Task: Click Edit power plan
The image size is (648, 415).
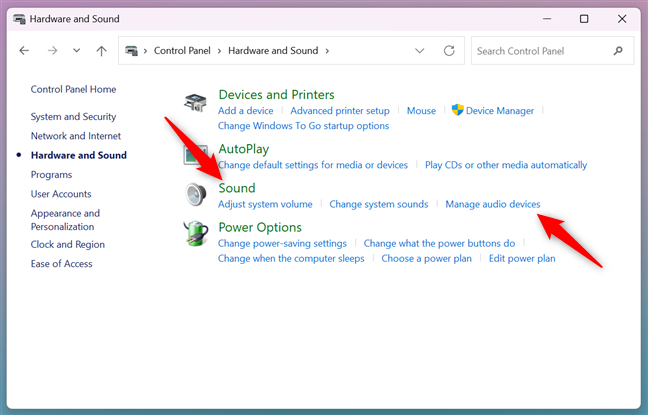Action: 522,258
